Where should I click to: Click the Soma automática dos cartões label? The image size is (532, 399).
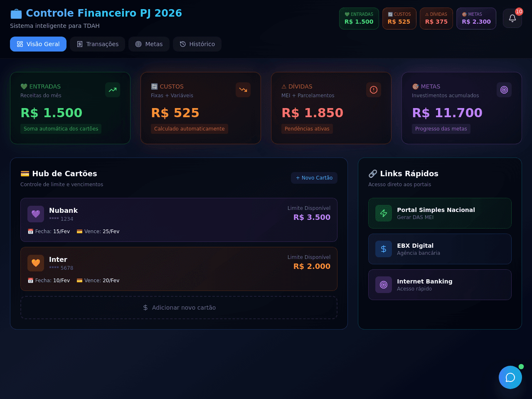tap(61, 129)
